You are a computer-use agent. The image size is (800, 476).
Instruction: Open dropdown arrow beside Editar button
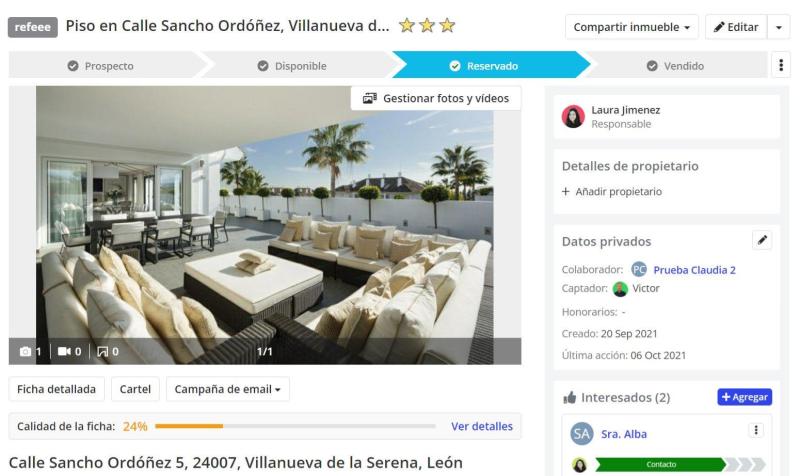(x=779, y=27)
